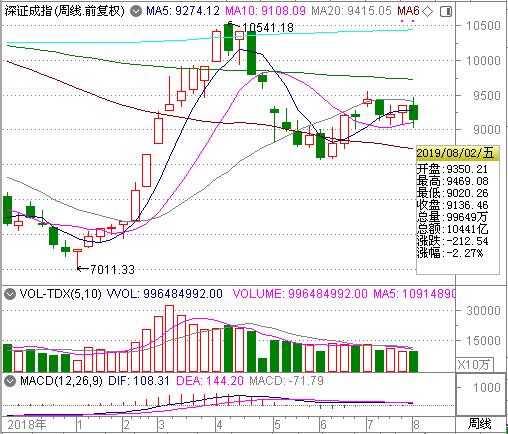Image resolution: width=508 pixels, height=434 pixels.
Task: Click the 周线 period button
Action: point(480,424)
